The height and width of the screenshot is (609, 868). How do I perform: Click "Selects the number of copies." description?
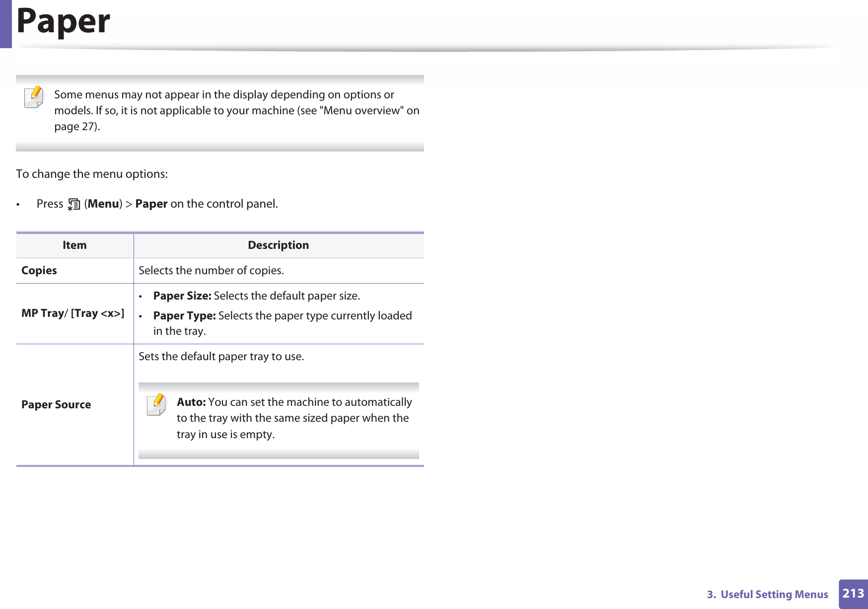[x=212, y=271]
